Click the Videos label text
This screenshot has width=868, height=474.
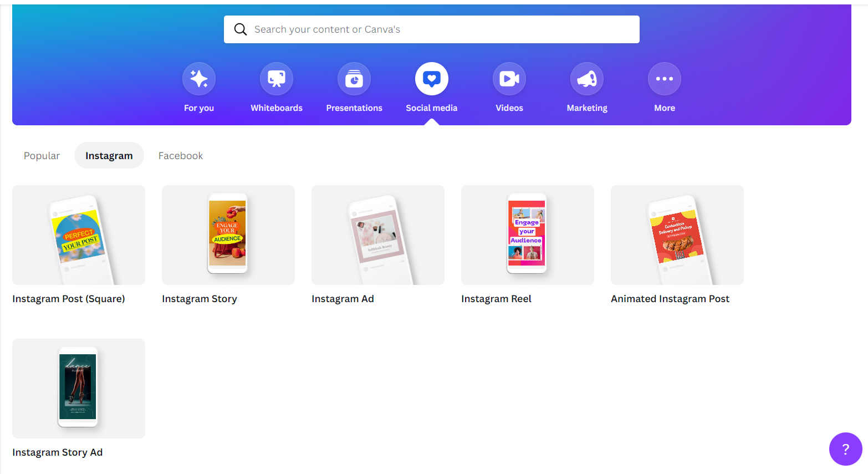(x=509, y=108)
